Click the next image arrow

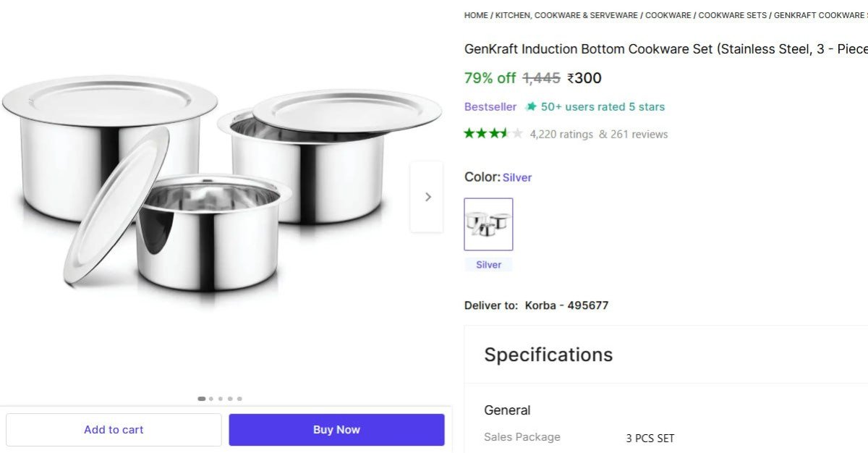[427, 196]
